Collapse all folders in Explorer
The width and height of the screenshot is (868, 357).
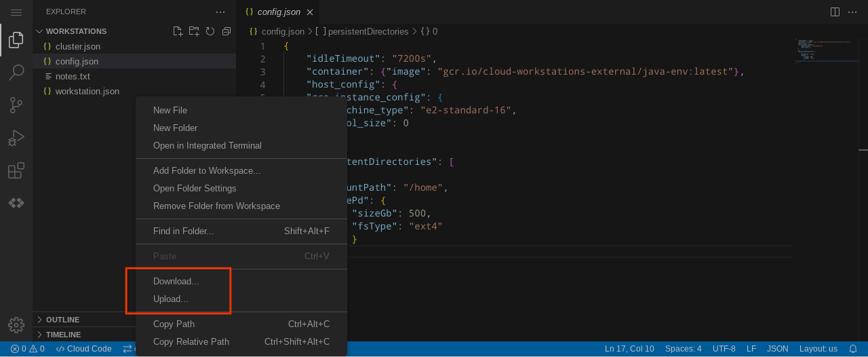click(226, 31)
